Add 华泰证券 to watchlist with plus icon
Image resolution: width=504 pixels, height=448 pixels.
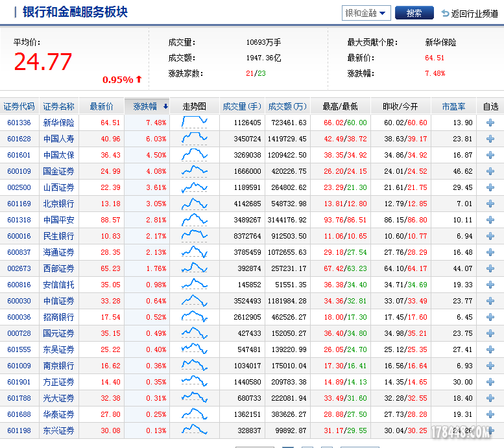pyautogui.click(x=490, y=414)
